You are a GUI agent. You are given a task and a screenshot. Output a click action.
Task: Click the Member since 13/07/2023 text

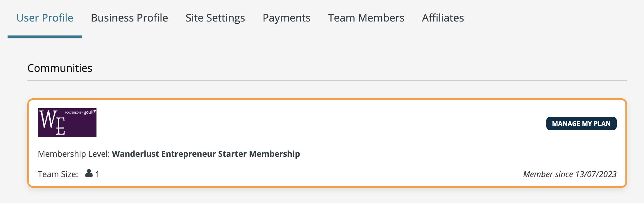(x=570, y=174)
